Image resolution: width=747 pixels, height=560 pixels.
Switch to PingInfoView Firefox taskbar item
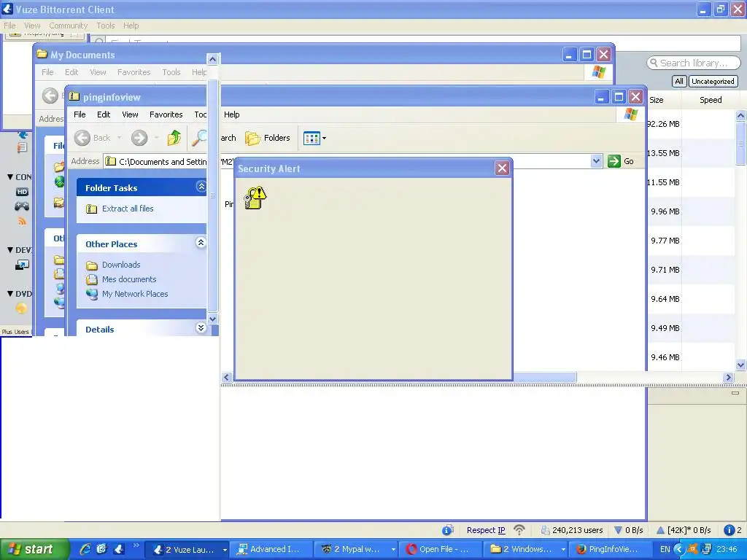(x=611, y=550)
